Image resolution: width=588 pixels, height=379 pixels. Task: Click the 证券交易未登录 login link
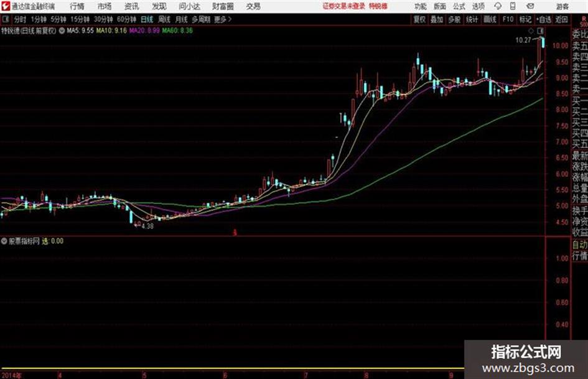344,6
